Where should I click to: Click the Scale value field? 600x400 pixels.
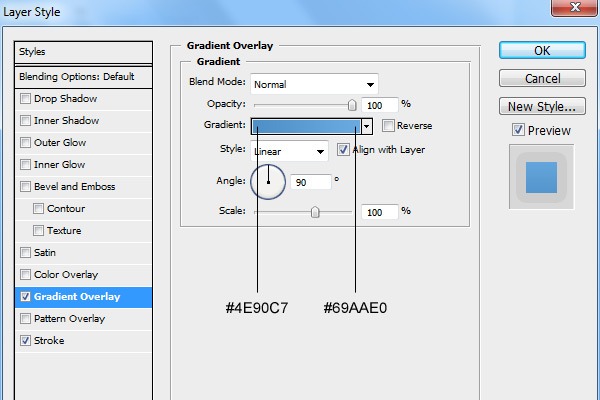[380, 212]
